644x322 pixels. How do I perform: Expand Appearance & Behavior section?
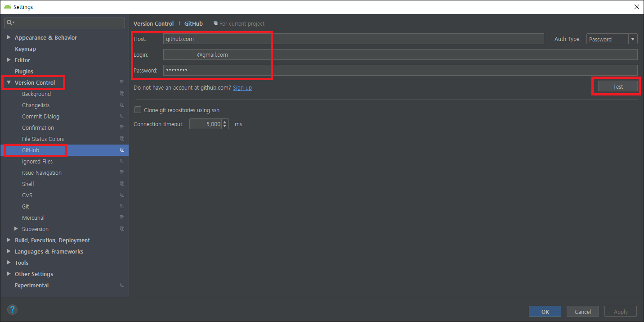coord(9,37)
